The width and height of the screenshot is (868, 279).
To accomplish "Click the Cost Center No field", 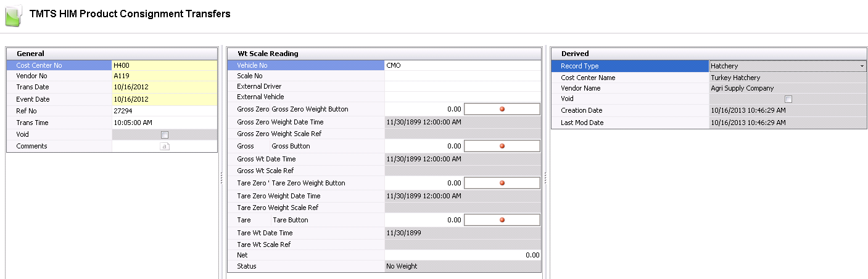I will point(163,65).
